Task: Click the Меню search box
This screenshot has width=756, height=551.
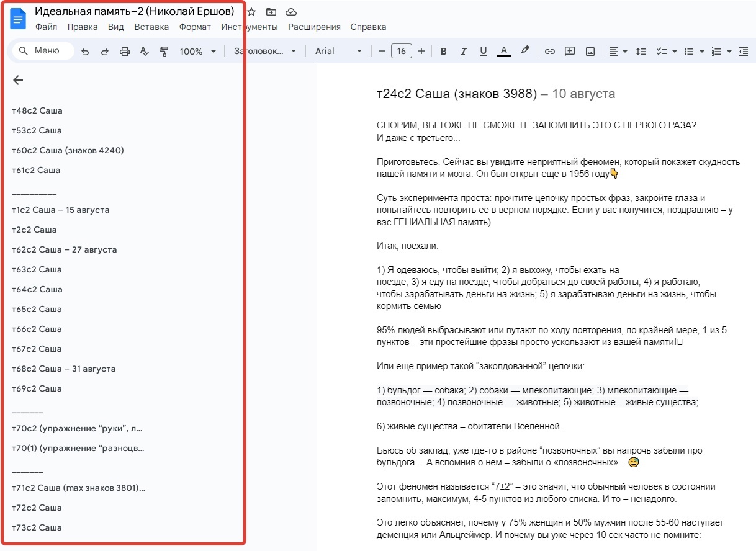Action: click(x=43, y=51)
